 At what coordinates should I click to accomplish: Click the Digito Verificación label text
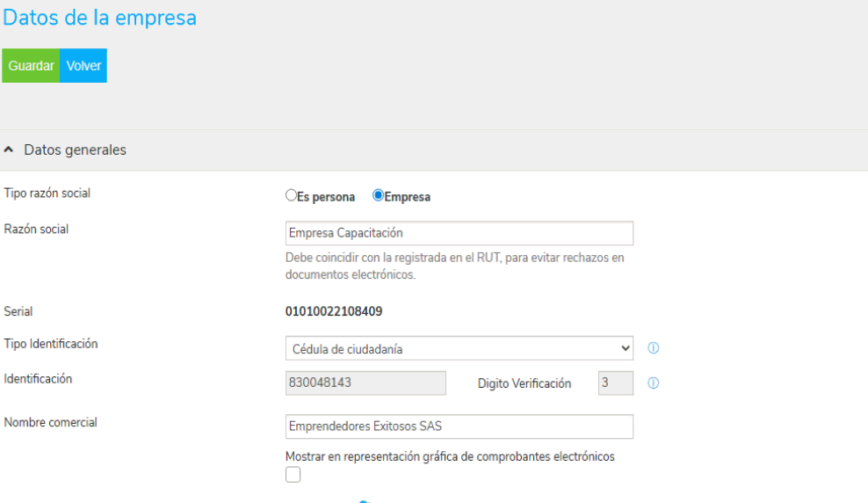point(524,383)
